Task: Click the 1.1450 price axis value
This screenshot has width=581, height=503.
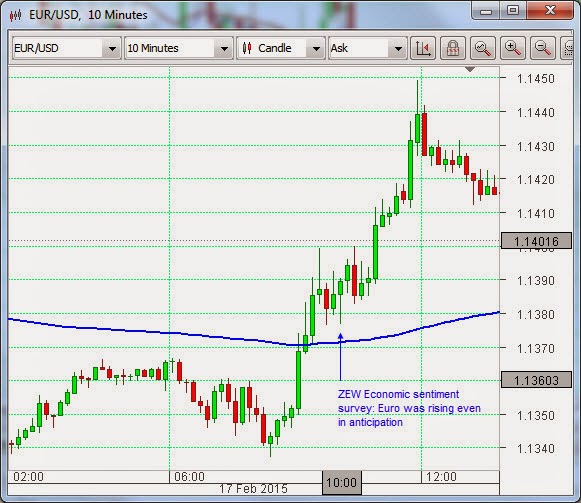Action: pos(535,79)
